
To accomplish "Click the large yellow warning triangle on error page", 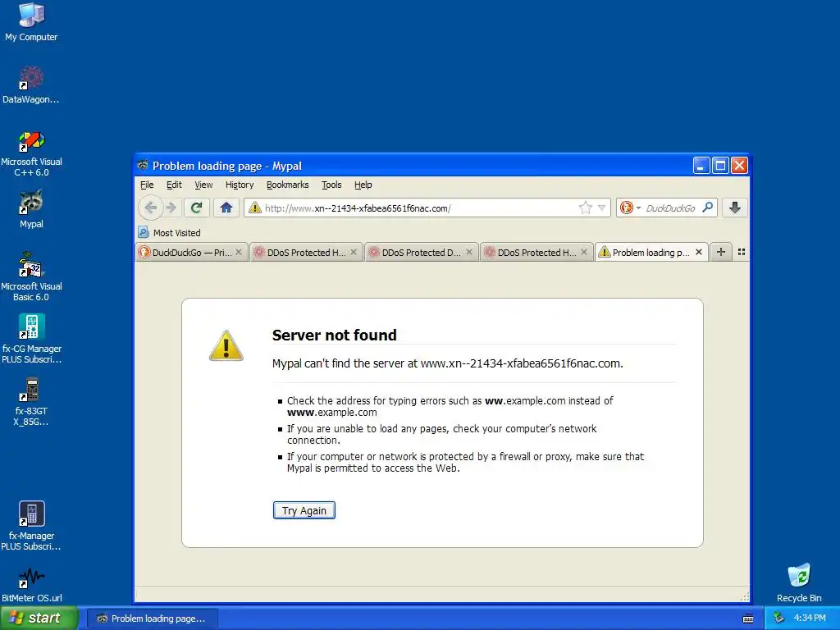I will pos(226,346).
